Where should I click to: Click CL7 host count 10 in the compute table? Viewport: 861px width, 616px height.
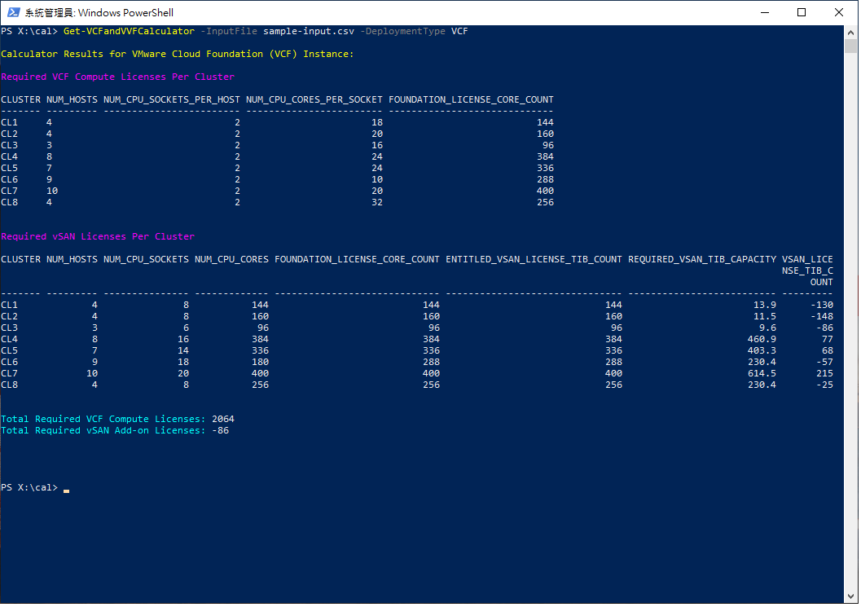pyautogui.click(x=52, y=191)
